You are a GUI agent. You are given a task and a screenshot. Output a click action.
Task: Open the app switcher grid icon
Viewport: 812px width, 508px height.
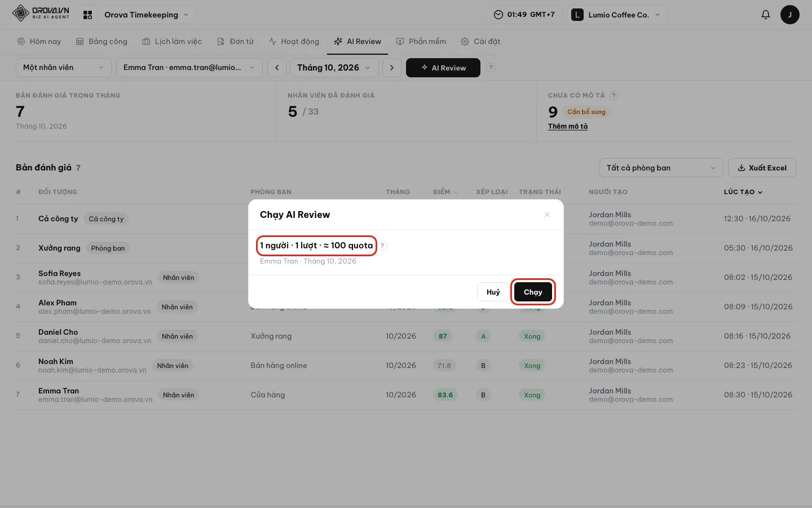(x=87, y=15)
